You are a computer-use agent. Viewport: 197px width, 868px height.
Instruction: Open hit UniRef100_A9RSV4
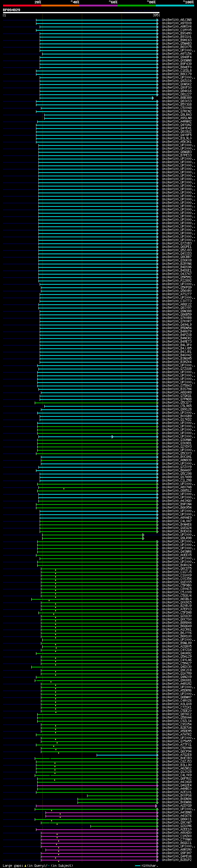(177, 26)
